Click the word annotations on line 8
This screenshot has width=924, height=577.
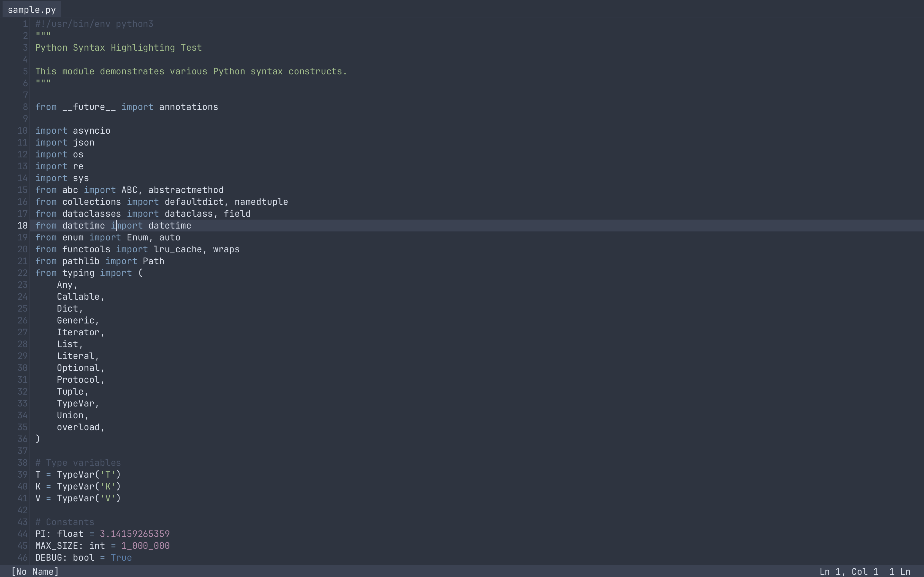pyautogui.click(x=188, y=107)
